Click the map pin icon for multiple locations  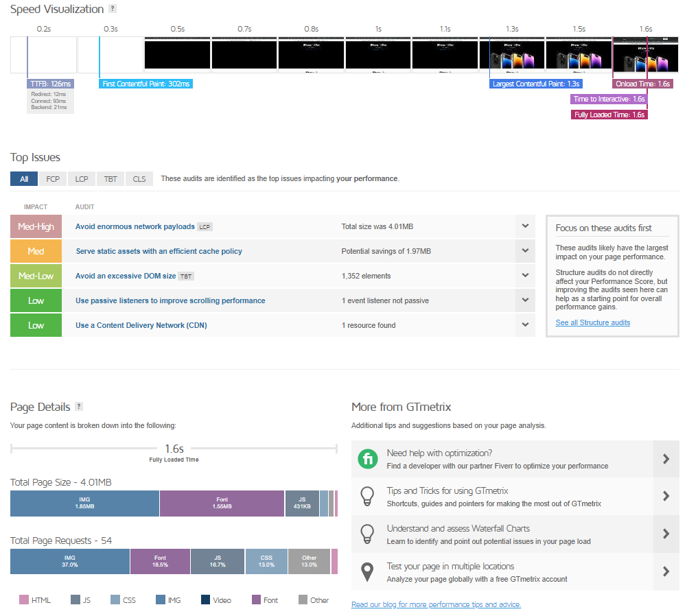coord(369,572)
